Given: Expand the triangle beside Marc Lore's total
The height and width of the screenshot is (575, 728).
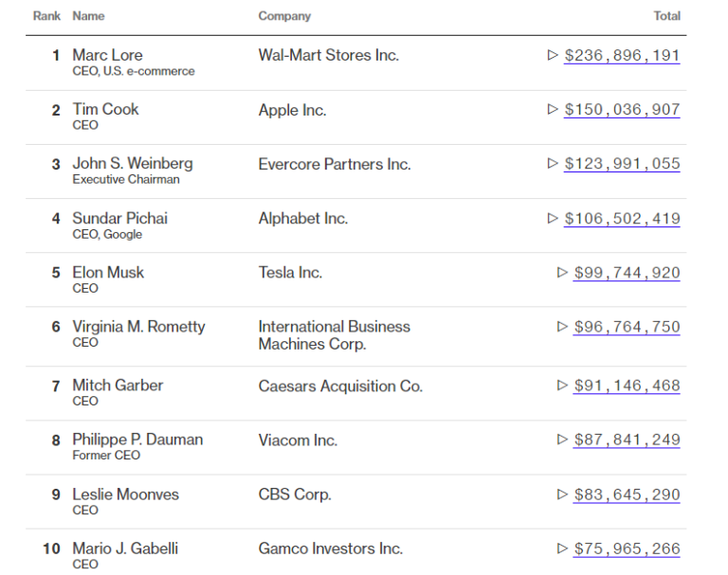Looking at the screenshot, I should pos(553,55).
